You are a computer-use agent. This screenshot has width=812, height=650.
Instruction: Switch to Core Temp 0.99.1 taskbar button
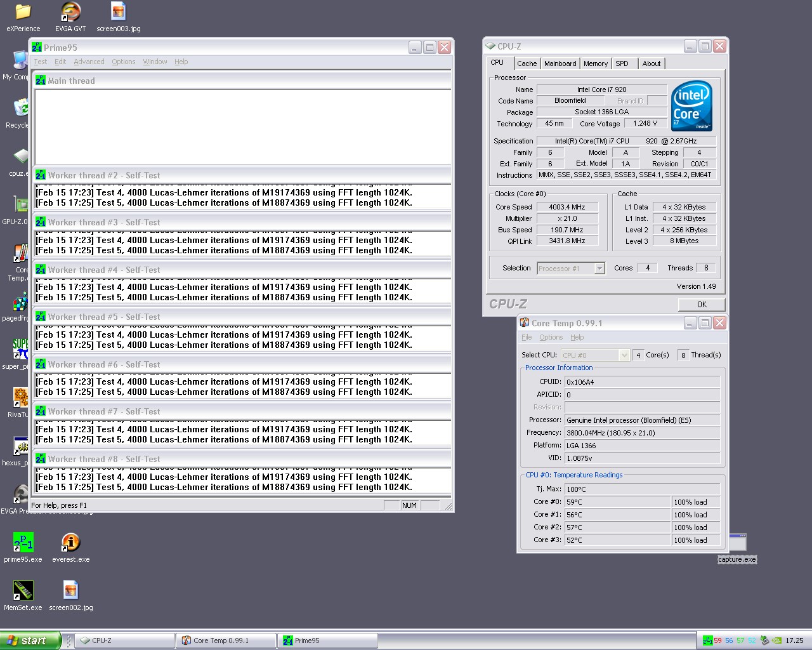tap(226, 640)
